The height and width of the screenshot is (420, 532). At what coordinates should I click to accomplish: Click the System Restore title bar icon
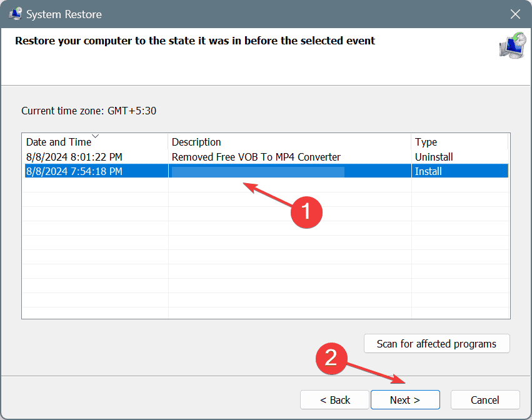pyautogui.click(x=15, y=14)
